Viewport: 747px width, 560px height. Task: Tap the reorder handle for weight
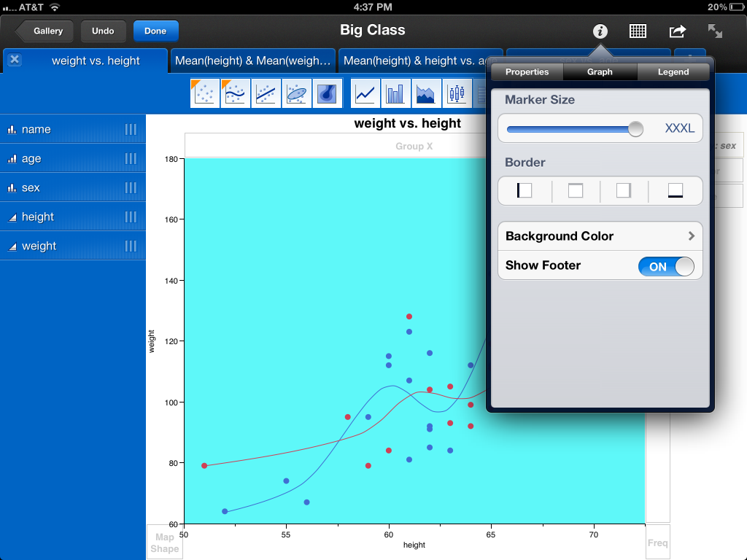131,246
